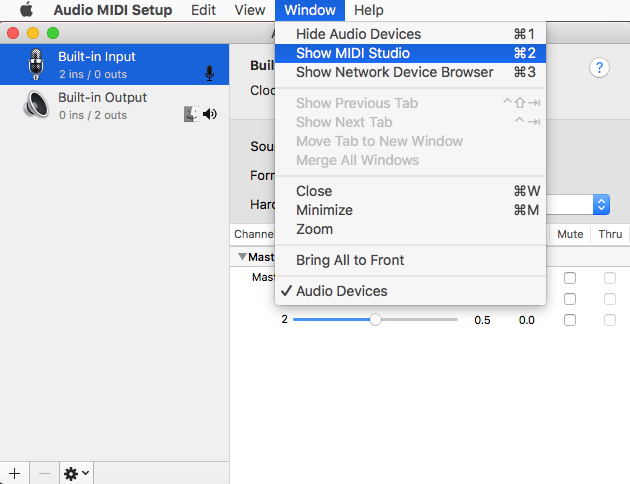630x484 pixels.
Task: Select the Built-in Input device row
Action: 115,65
